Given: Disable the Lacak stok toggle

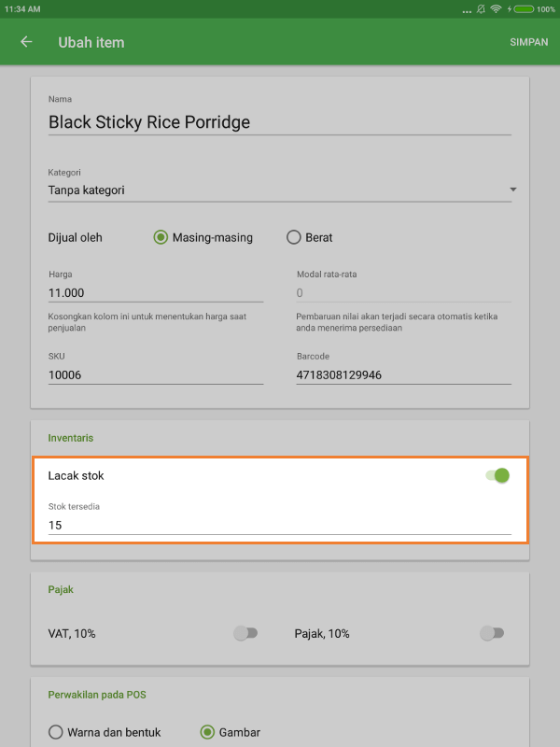Looking at the screenshot, I should pos(498,475).
